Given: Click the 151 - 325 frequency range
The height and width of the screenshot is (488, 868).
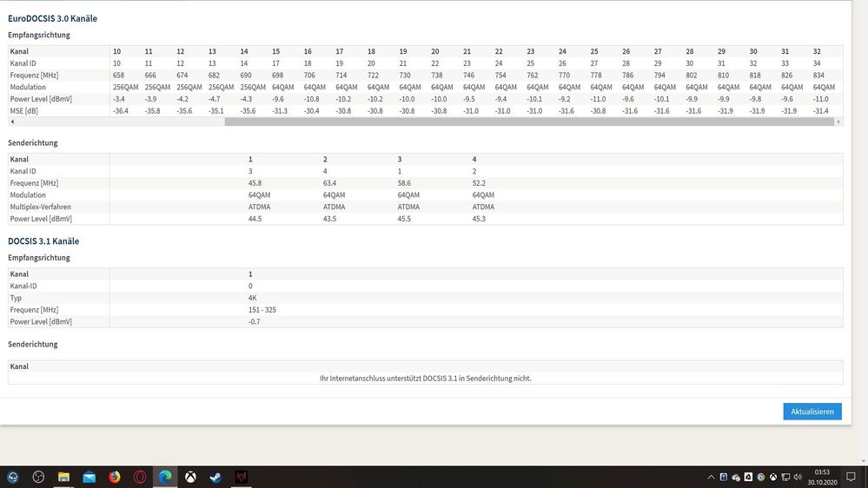Looking at the screenshot, I should (262, 310).
